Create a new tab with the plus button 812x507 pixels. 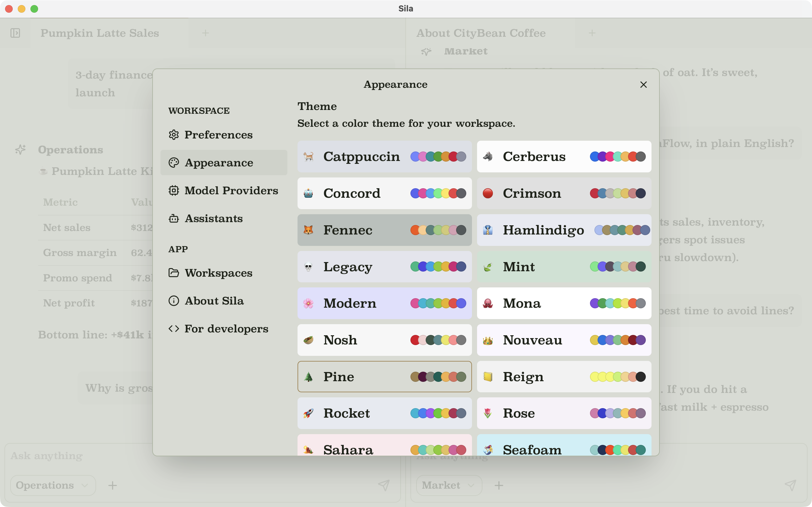[x=205, y=33]
